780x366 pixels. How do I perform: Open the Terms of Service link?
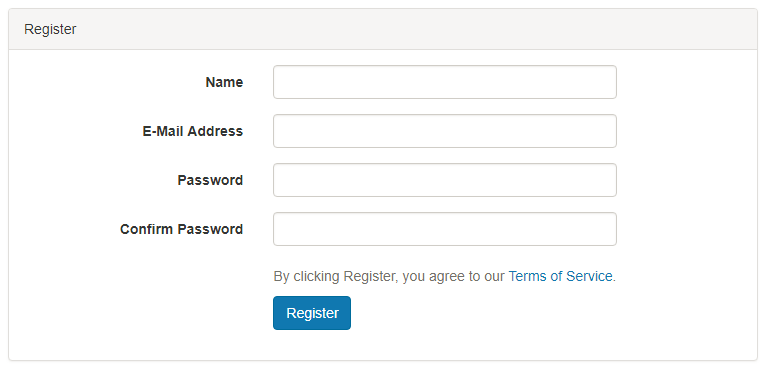coord(560,276)
